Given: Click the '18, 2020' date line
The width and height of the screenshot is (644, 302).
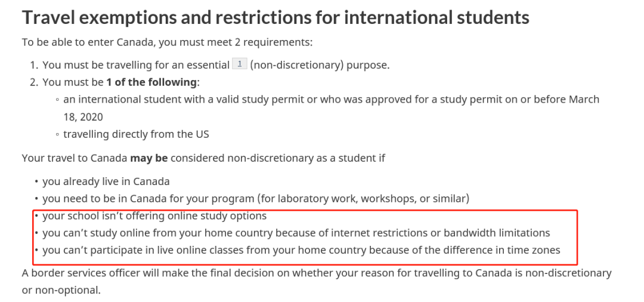Looking at the screenshot, I should (x=83, y=117).
